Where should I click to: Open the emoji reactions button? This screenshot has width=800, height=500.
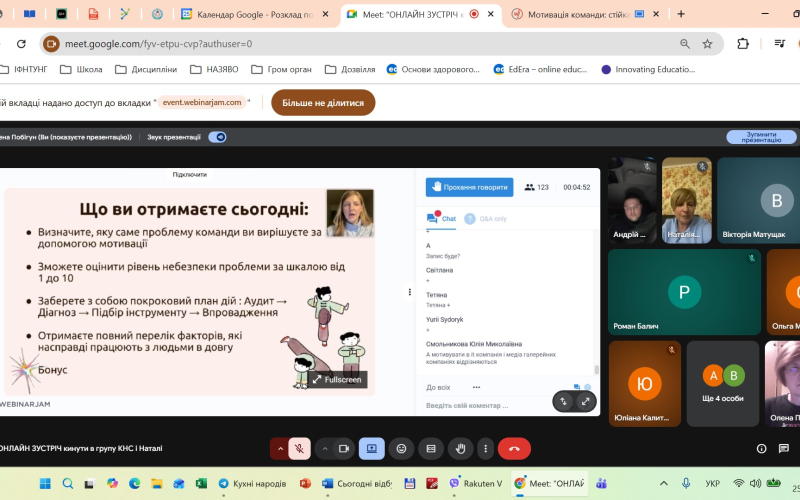tap(401, 449)
